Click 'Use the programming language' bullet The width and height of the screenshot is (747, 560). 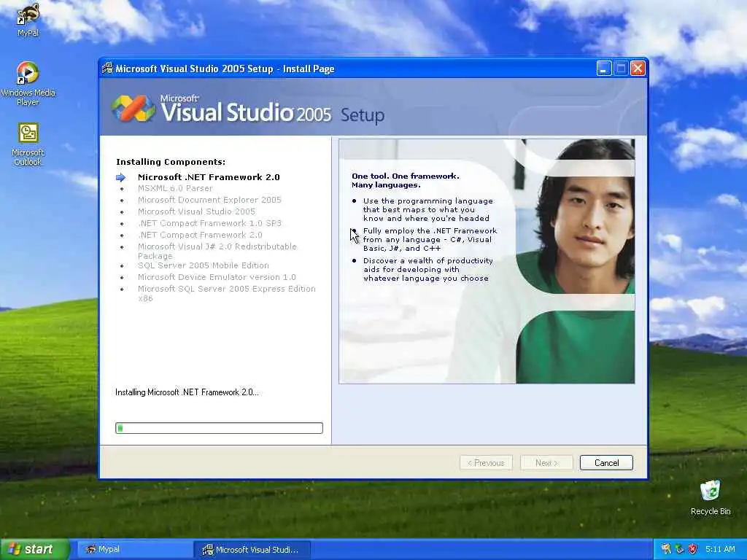point(427,209)
